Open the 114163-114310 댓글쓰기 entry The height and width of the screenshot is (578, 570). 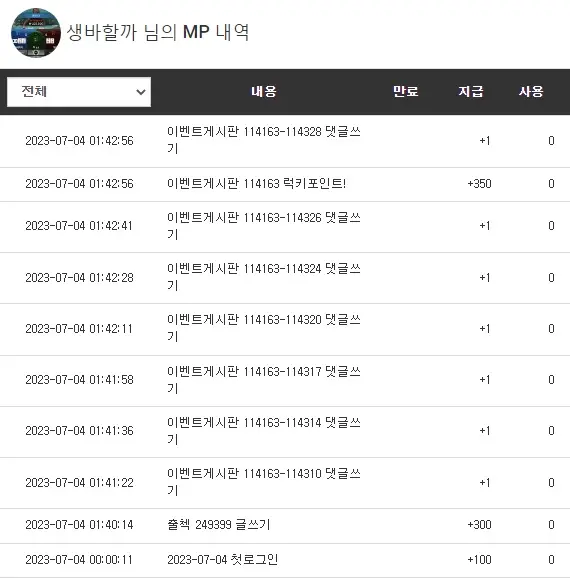[x=264, y=482]
